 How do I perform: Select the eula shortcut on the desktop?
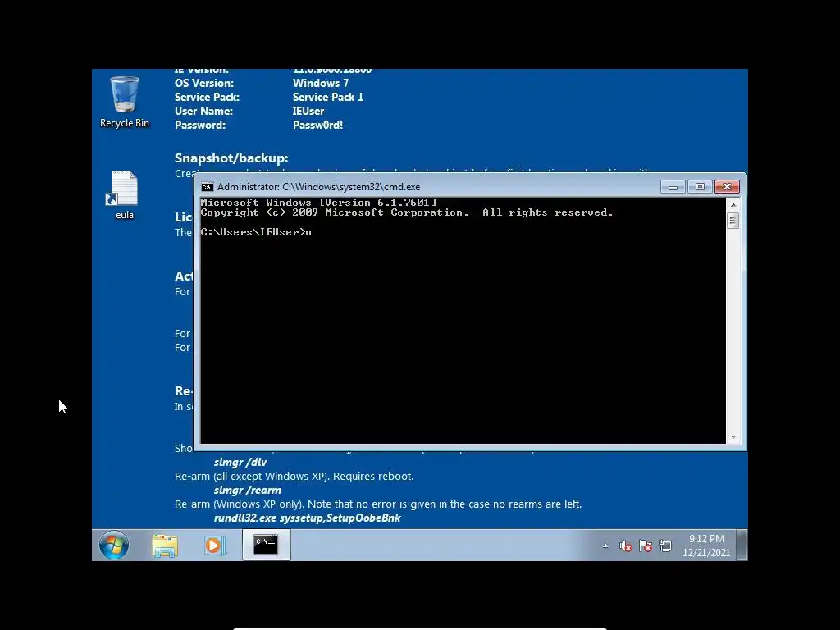(125, 195)
